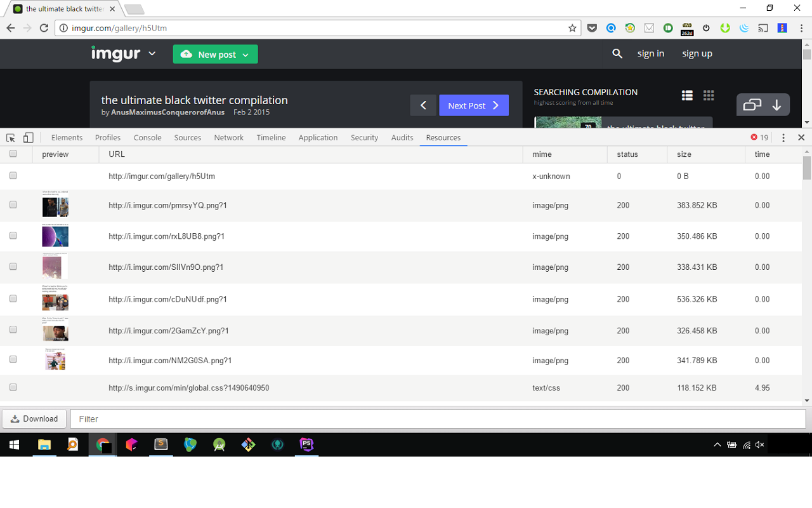Image resolution: width=812 pixels, height=508 pixels.
Task: Toggle the device toolbar icon in DevTools
Action: pos(28,137)
